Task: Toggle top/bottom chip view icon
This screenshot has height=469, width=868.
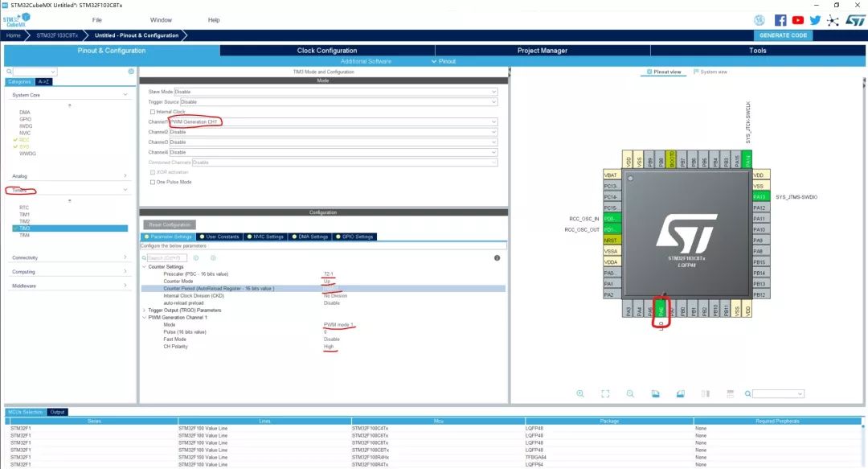Action: click(706, 393)
